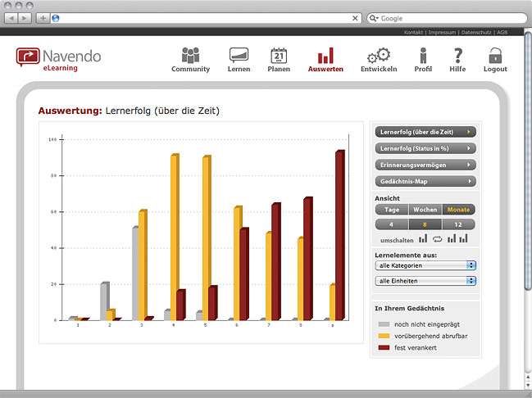Go to the Profil person icon

click(x=423, y=56)
